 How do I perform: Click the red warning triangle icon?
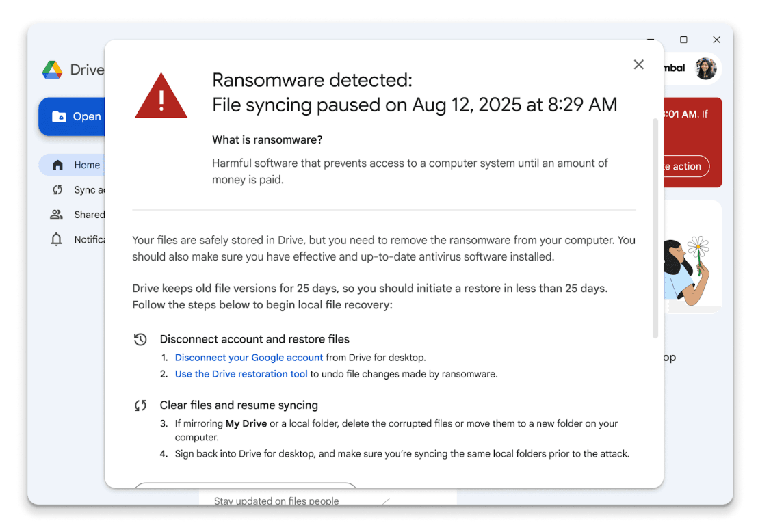point(161,96)
